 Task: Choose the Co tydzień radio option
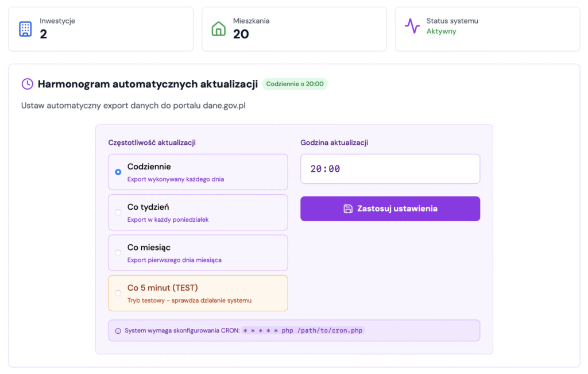118,212
